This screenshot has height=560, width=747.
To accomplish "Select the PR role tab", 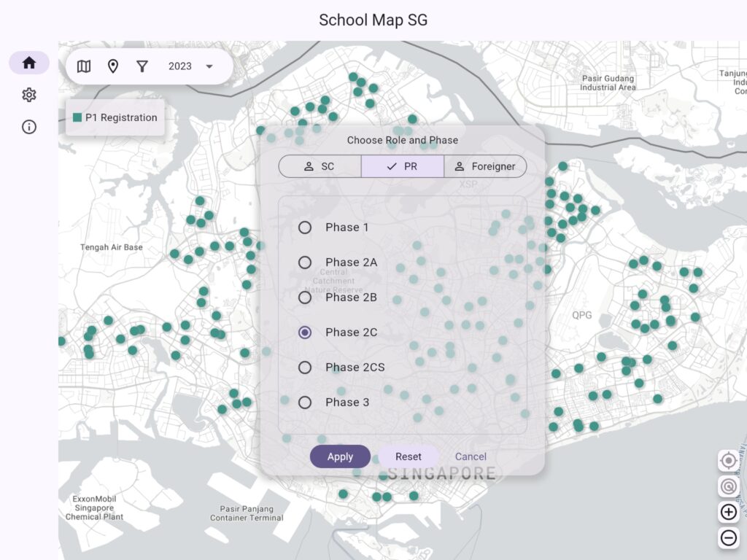I will click(403, 166).
